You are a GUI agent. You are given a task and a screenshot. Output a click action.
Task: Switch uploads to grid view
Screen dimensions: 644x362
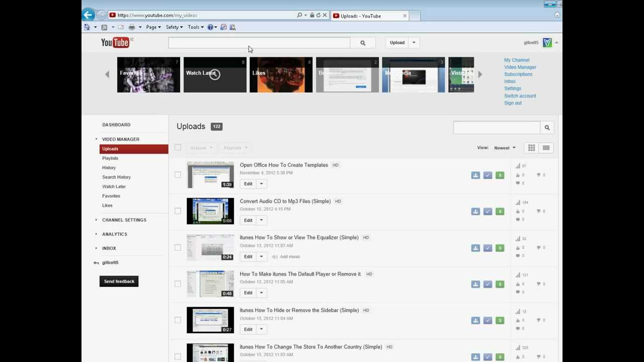pos(531,147)
